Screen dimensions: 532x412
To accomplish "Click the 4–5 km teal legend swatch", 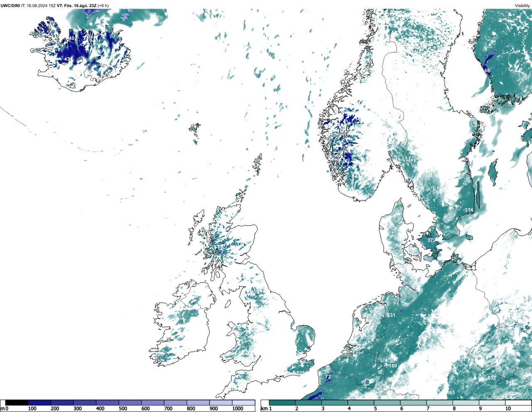I will coord(361,402).
